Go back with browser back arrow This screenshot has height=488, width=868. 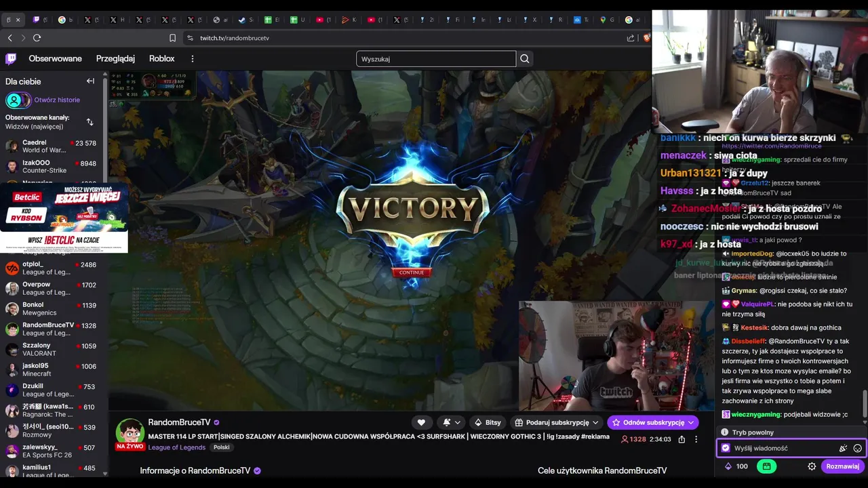point(10,38)
